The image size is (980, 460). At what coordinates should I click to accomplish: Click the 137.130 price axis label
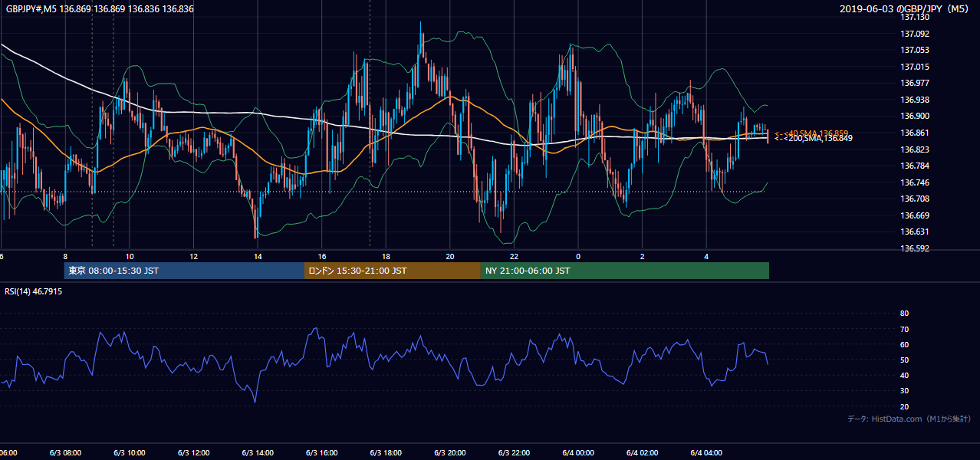point(914,17)
